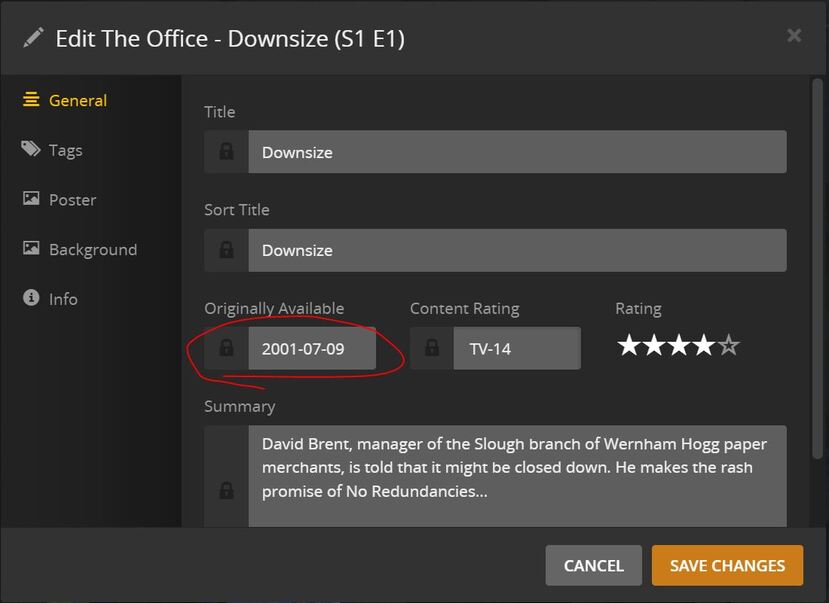This screenshot has height=603, width=829.
Task: Toggle the lock on the Title field
Action: [226, 152]
